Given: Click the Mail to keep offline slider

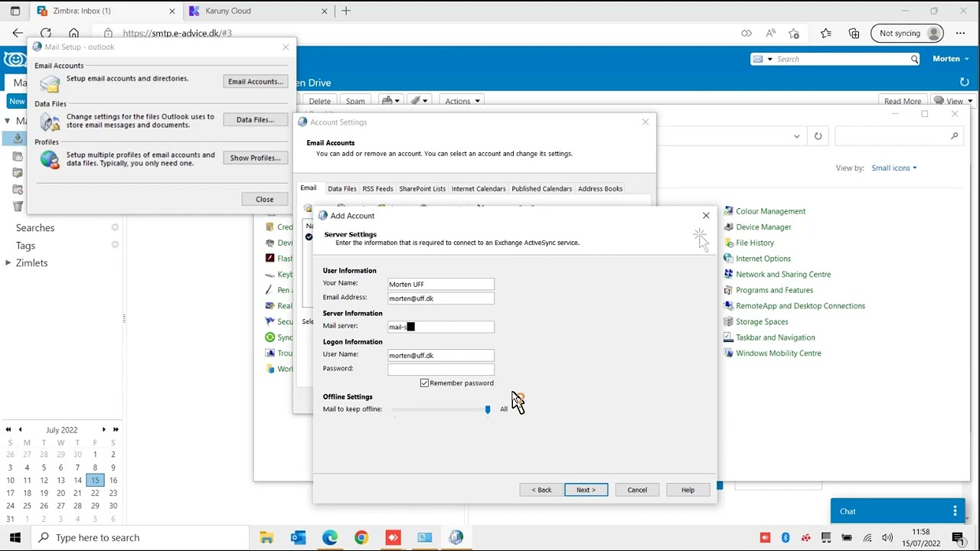Looking at the screenshot, I should [x=441, y=409].
